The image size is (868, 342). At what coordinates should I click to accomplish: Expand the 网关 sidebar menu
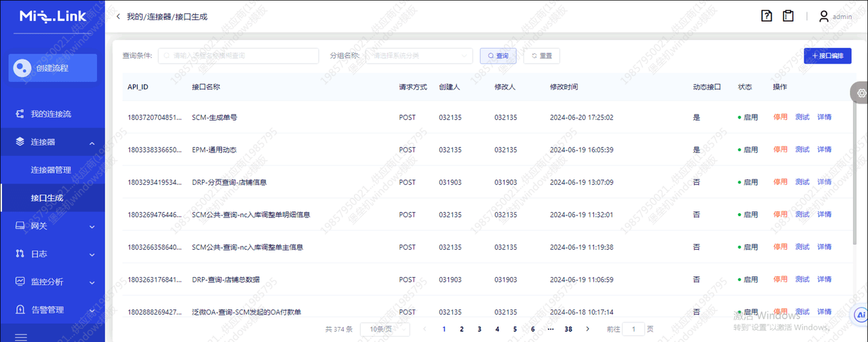tap(53, 226)
